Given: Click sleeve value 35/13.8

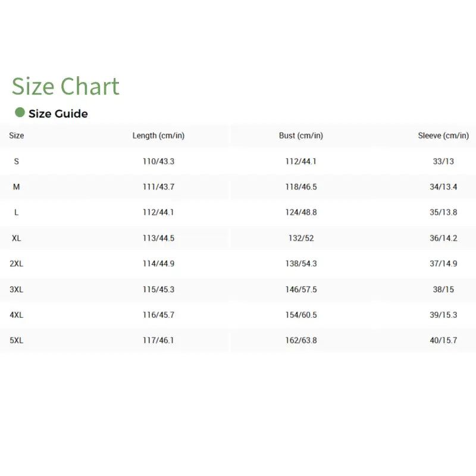Looking at the screenshot, I should tap(443, 212).
